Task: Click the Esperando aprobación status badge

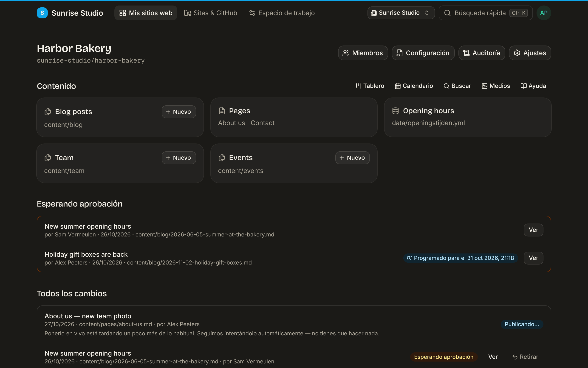Action: [x=444, y=357]
